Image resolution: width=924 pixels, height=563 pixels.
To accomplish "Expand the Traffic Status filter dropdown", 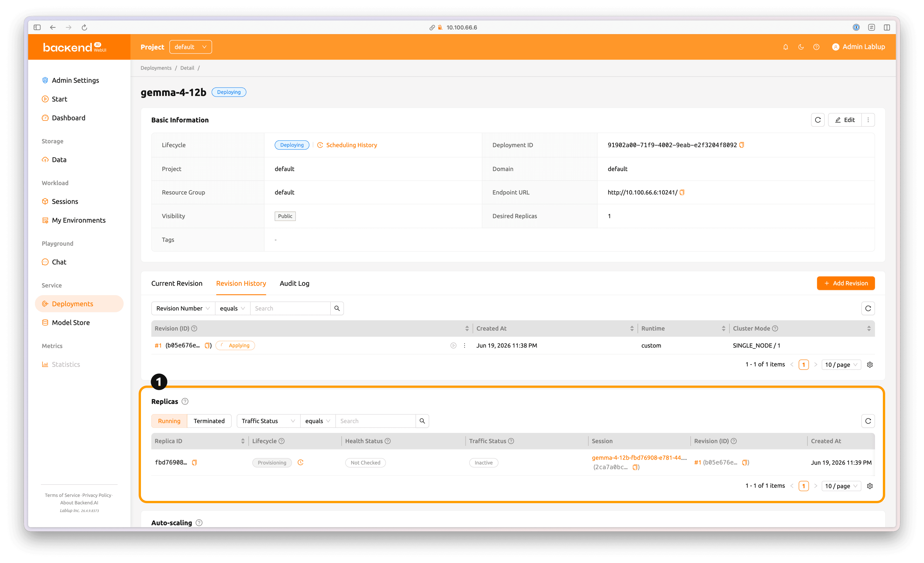I will [x=268, y=421].
